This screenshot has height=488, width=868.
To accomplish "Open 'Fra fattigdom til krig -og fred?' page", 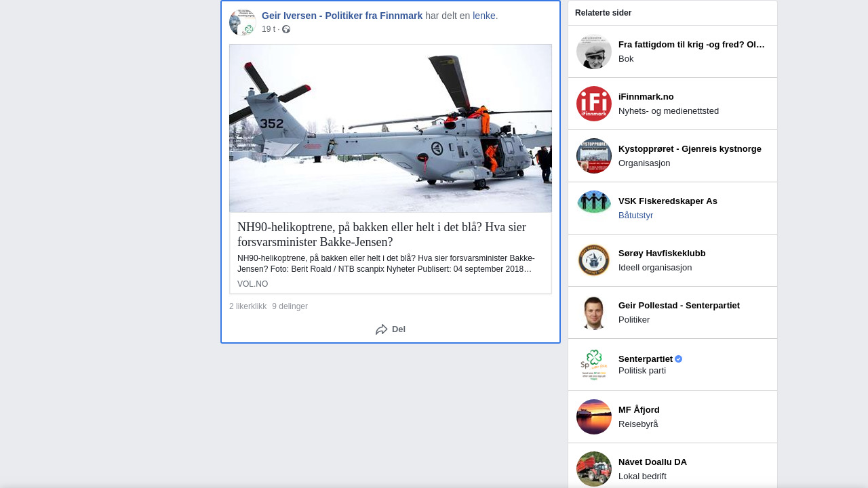I will point(692,45).
